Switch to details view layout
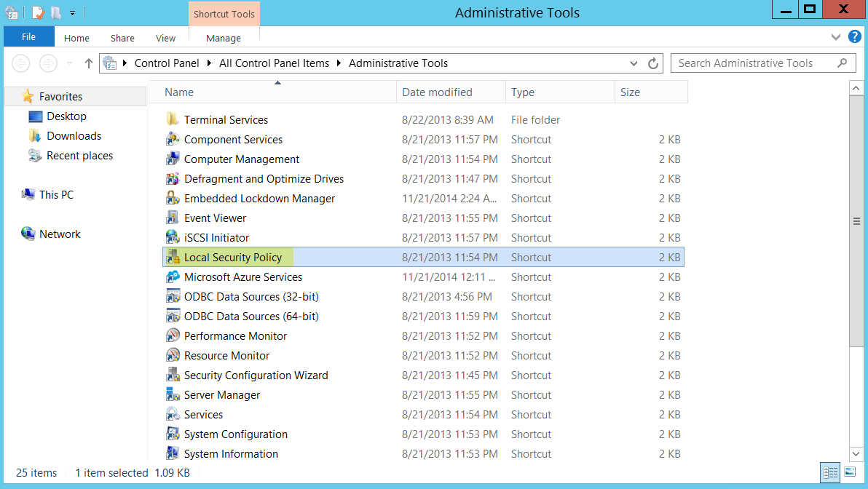The height and width of the screenshot is (489, 868). pyautogui.click(x=830, y=473)
